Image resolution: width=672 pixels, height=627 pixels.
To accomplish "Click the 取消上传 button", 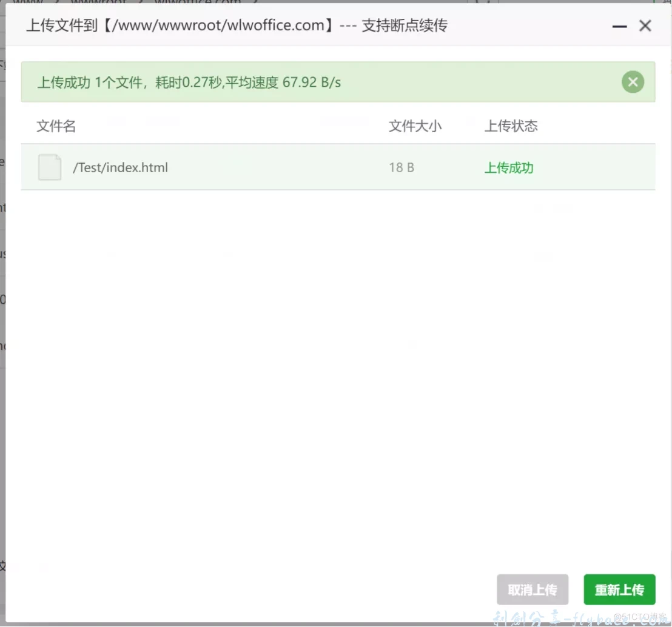I will tap(533, 589).
